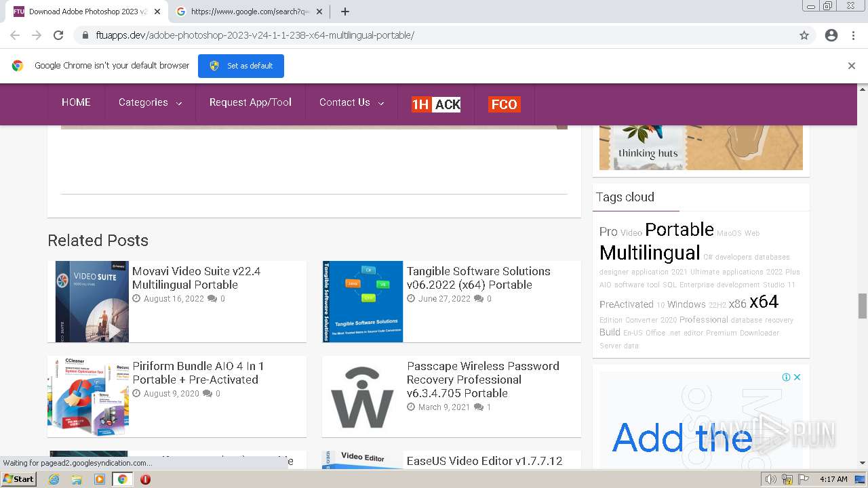The height and width of the screenshot is (488, 868).
Task: Select the Professional tag
Action: pos(704,320)
